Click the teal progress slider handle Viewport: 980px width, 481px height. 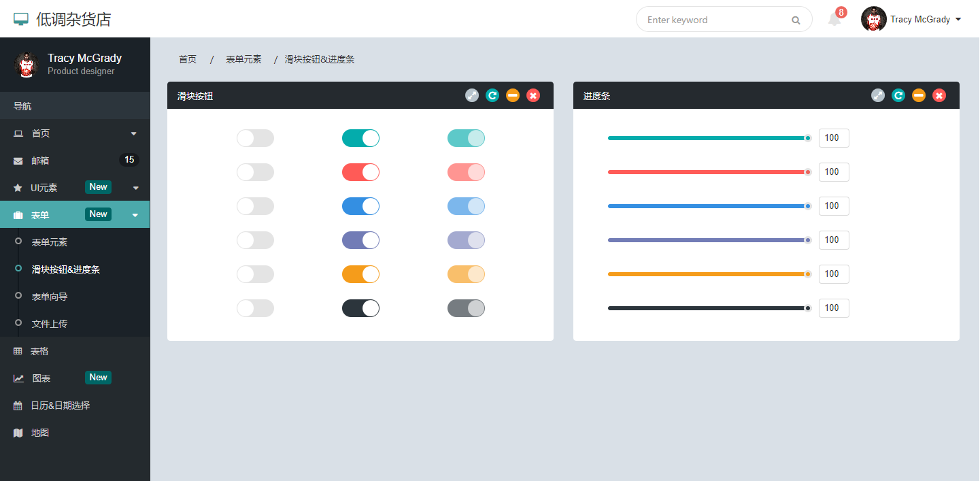coord(808,138)
